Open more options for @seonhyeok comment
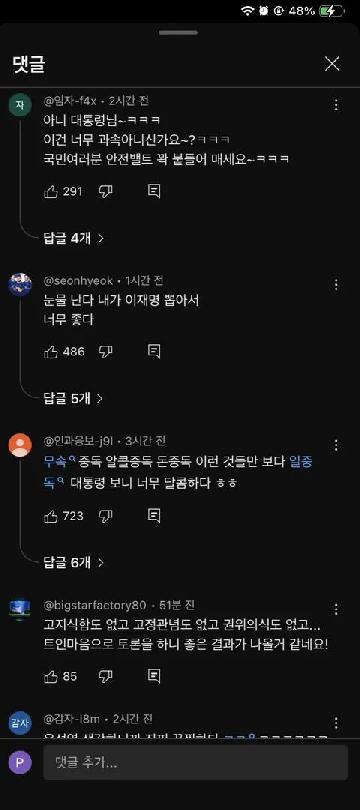Screen dimensions: 360x810 pos(336,285)
